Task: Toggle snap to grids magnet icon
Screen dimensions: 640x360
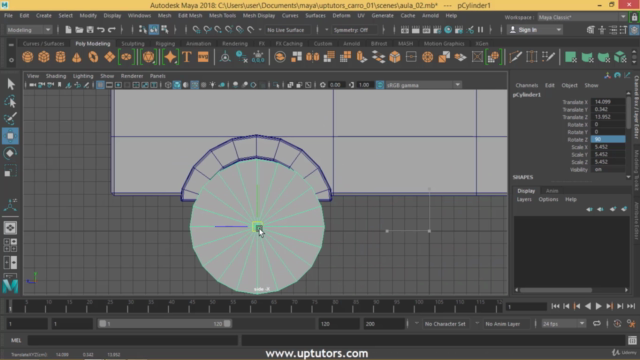Action: click(196, 30)
